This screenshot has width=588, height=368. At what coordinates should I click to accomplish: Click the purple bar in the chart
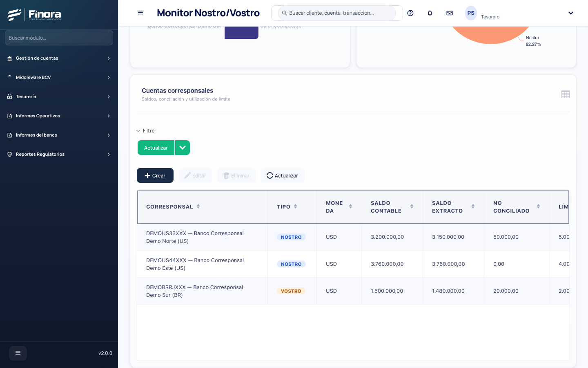(x=241, y=32)
